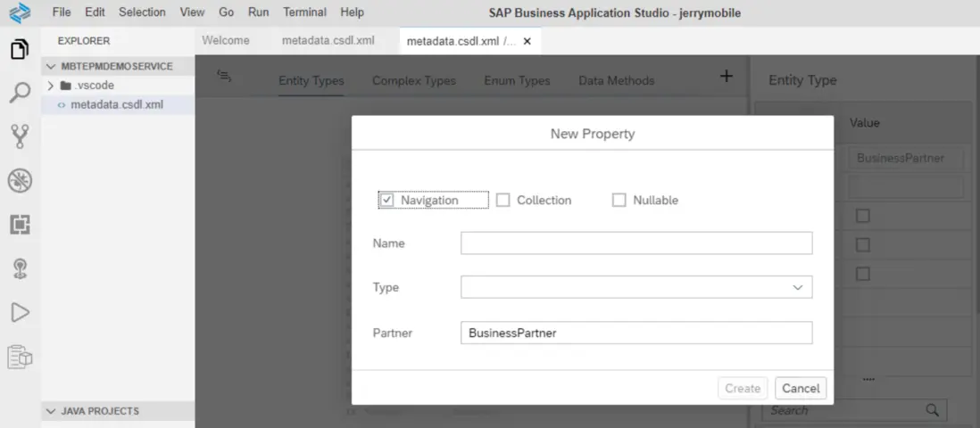Select metadata.csdl.xml in the explorer tree
The image size is (980, 428).
click(x=116, y=104)
